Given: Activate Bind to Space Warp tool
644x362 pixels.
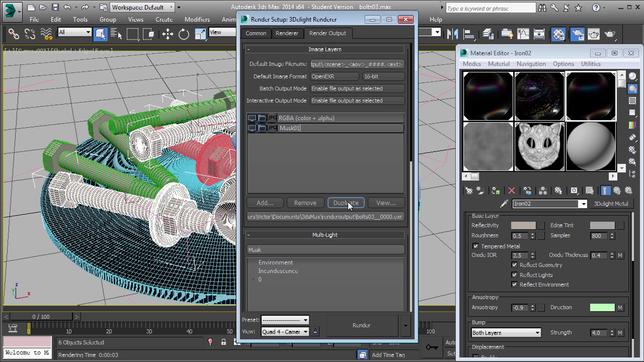Looking at the screenshot, I should 46,34.
